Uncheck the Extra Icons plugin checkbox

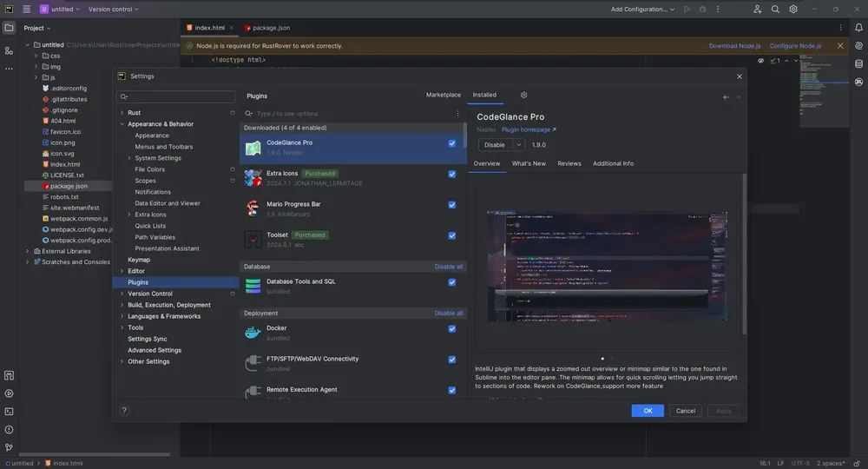click(452, 174)
